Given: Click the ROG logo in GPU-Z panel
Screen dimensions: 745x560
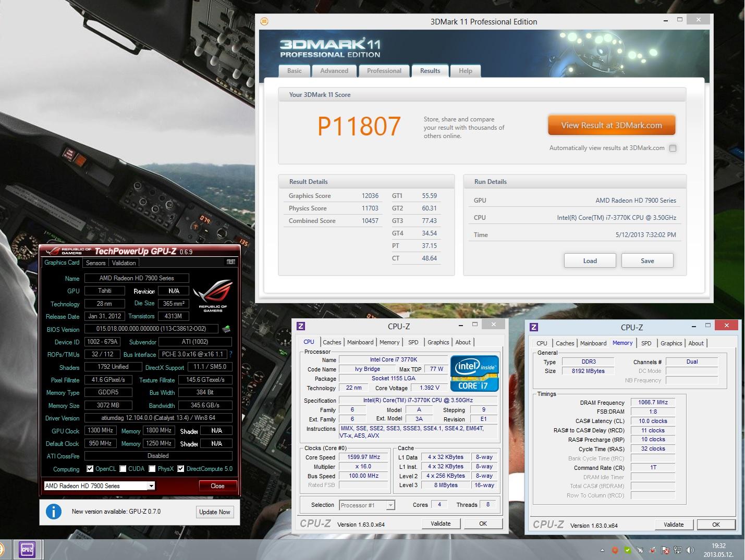Looking at the screenshot, I should tap(213, 295).
